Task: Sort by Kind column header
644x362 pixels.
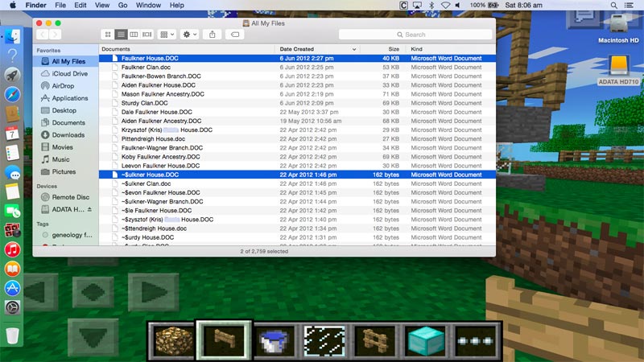Action: coord(451,49)
